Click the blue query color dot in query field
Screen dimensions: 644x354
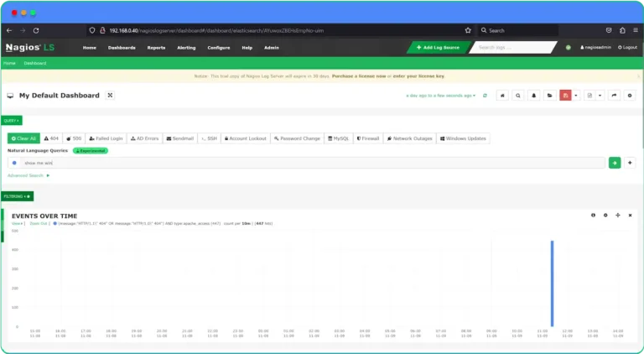pyautogui.click(x=14, y=163)
